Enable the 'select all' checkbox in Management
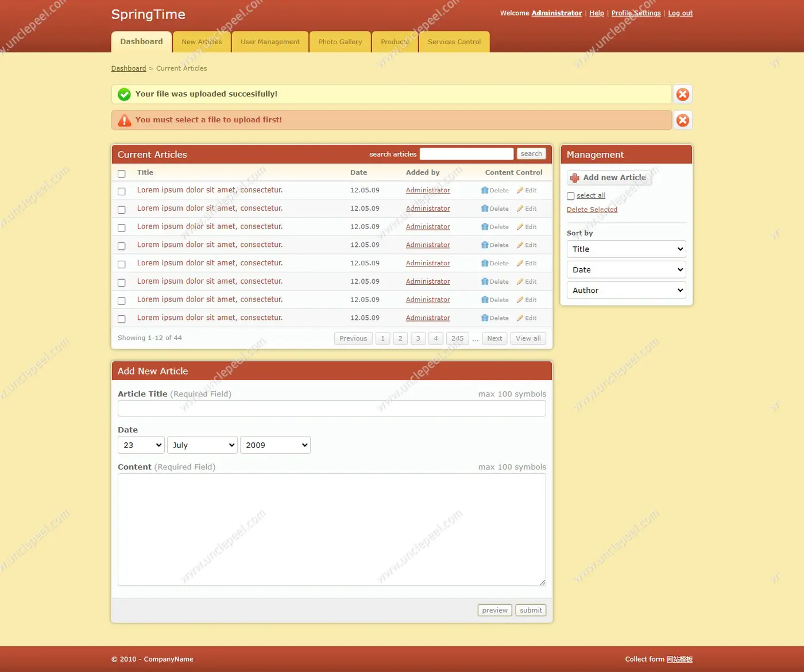Image resolution: width=804 pixels, height=672 pixels. click(x=571, y=196)
